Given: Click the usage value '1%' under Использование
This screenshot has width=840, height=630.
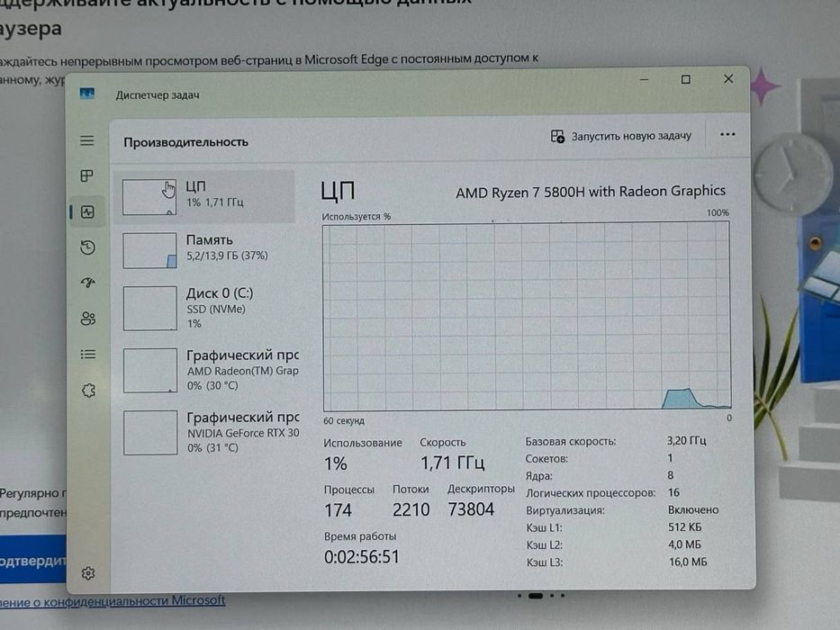Looking at the screenshot, I should (335, 463).
